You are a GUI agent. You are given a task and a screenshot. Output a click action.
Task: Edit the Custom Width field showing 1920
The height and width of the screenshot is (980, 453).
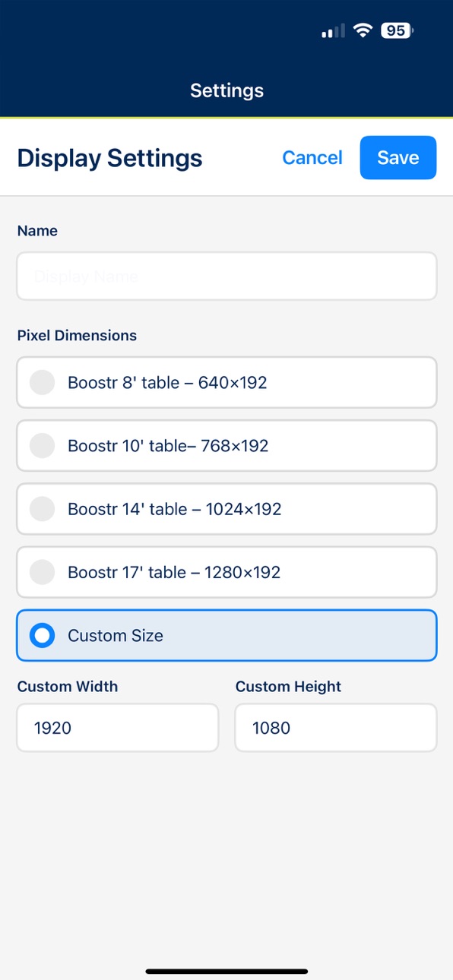[x=118, y=728]
